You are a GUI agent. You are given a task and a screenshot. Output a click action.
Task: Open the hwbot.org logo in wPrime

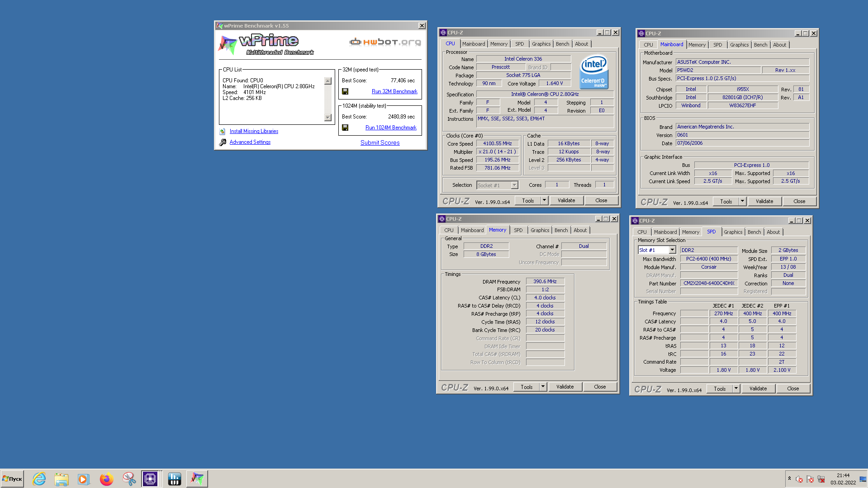385,42
